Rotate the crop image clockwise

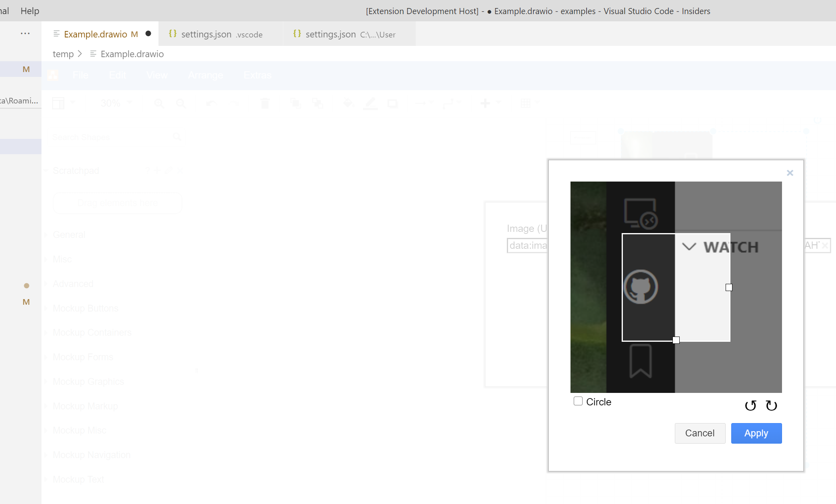click(771, 405)
